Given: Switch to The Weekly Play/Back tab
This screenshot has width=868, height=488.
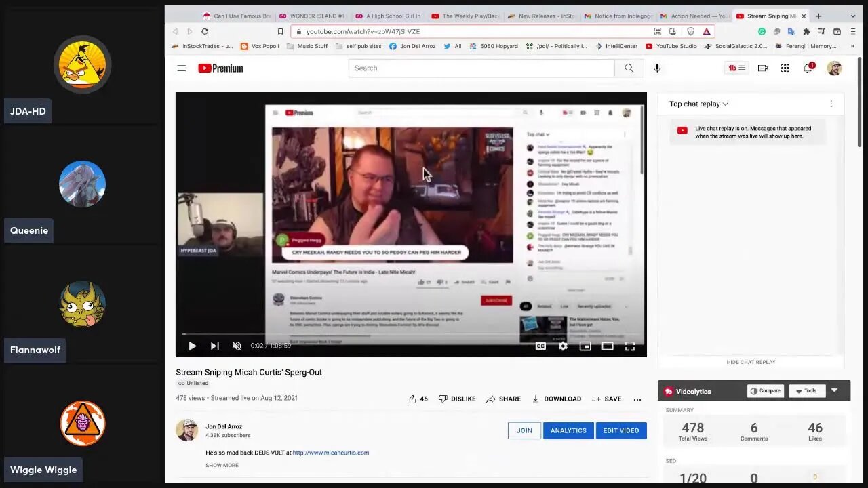Looking at the screenshot, I should click(x=466, y=16).
